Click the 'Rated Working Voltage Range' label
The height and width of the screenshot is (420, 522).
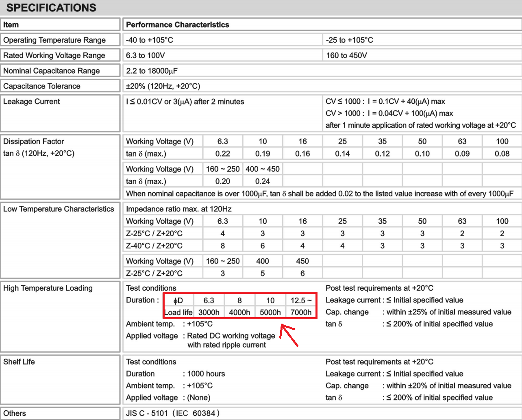point(54,56)
